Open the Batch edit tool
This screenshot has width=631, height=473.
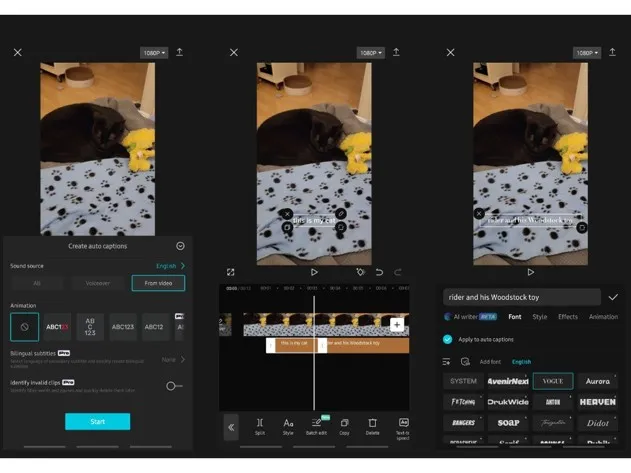(316, 427)
